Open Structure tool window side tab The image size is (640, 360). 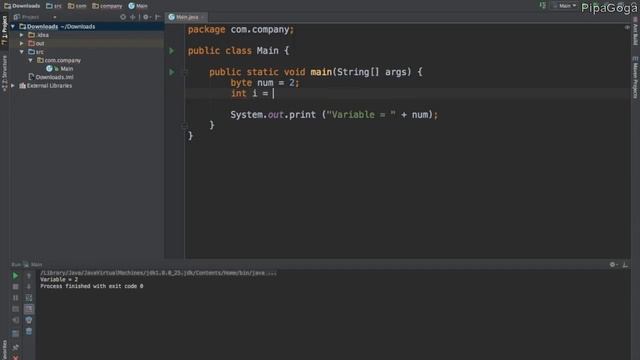(x=4, y=73)
